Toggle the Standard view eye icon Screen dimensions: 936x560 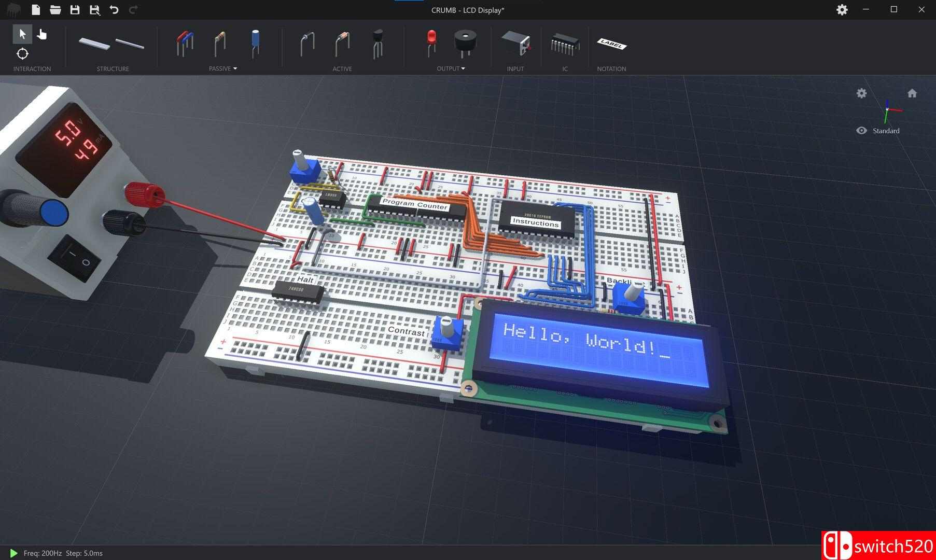click(x=861, y=131)
